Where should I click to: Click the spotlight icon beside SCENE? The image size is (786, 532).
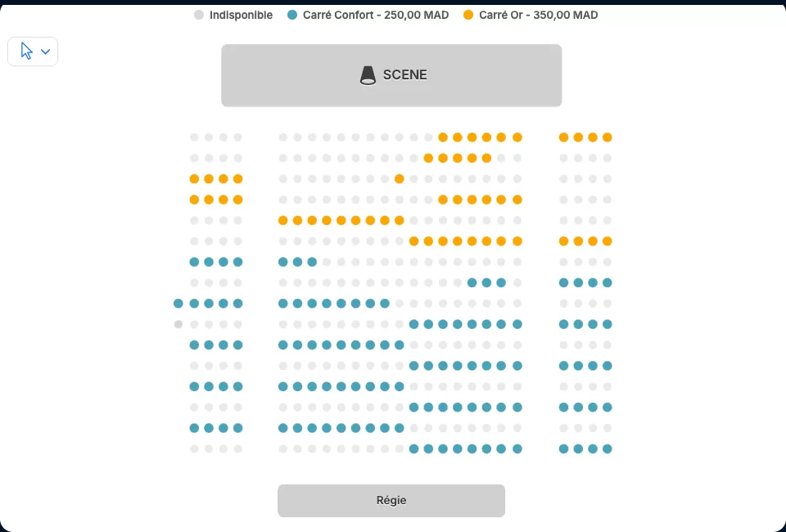(368, 75)
